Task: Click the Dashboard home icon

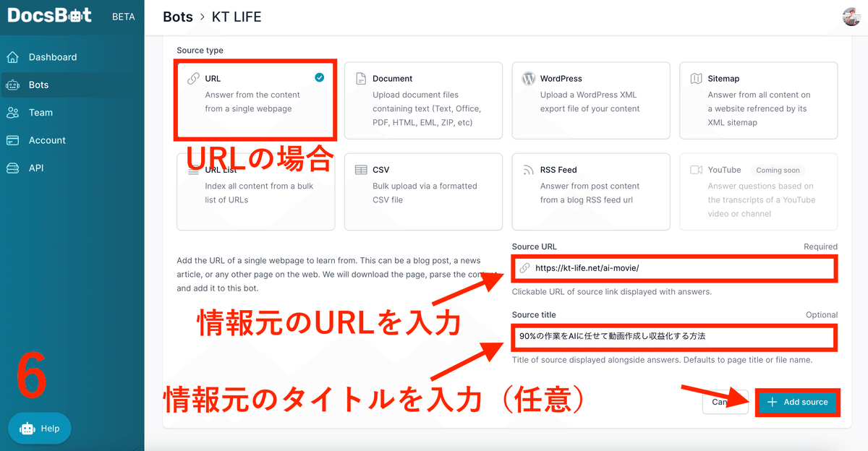Action: (x=12, y=57)
